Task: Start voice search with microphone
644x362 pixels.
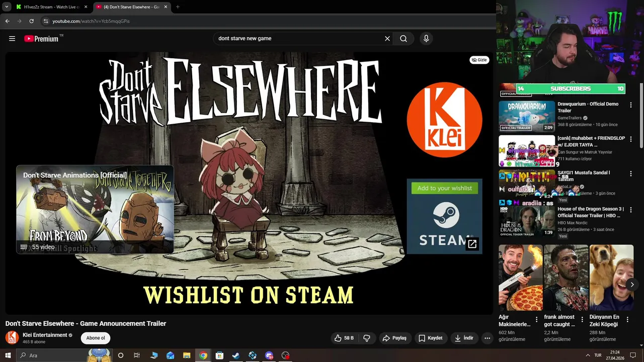Action: point(426,39)
